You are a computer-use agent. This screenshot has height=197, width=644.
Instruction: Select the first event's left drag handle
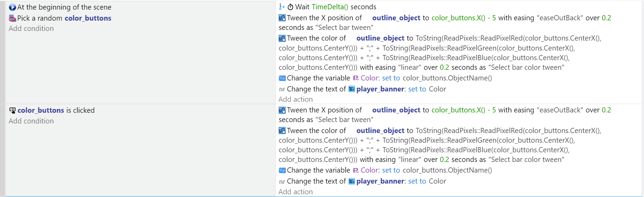(x=2, y=52)
